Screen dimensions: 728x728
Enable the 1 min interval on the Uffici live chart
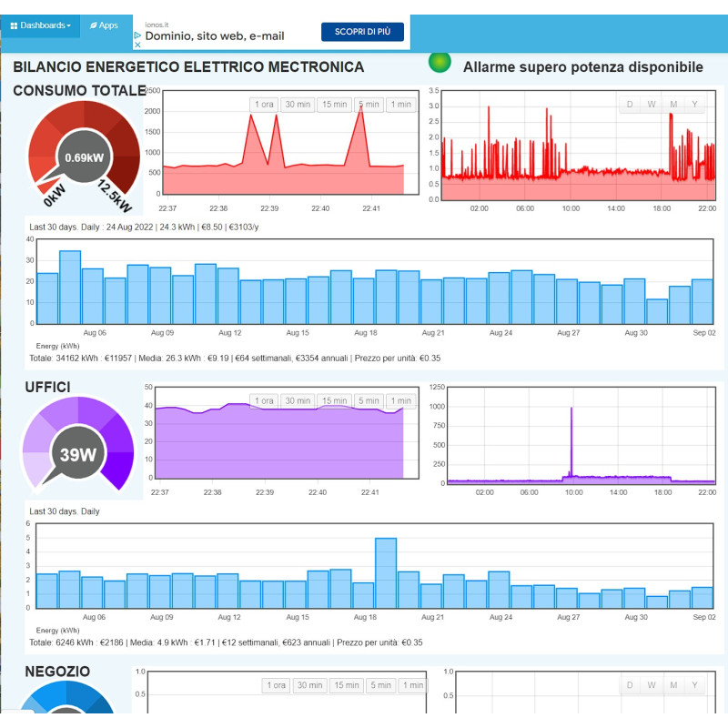(x=400, y=400)
